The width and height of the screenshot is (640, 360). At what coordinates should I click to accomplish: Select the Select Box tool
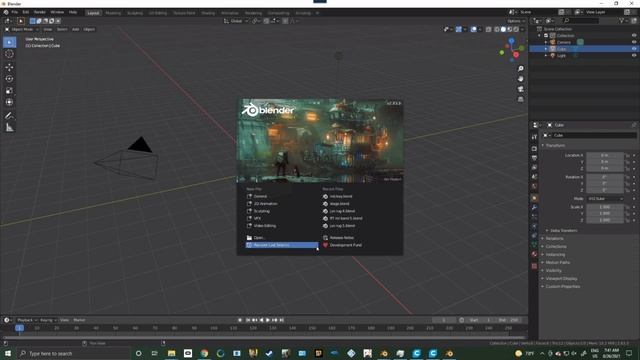(x=9, y=42)
